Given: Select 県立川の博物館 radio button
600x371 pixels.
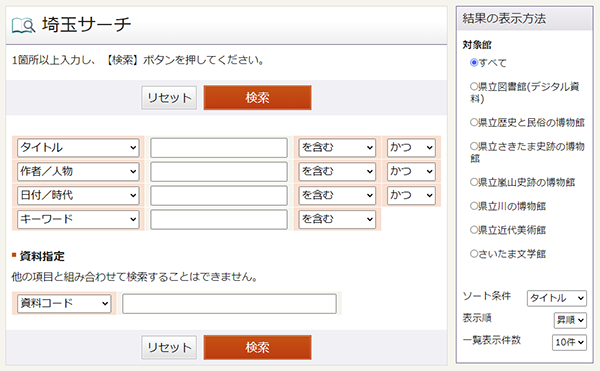Looking at the screenshot, I should point(474,206).
